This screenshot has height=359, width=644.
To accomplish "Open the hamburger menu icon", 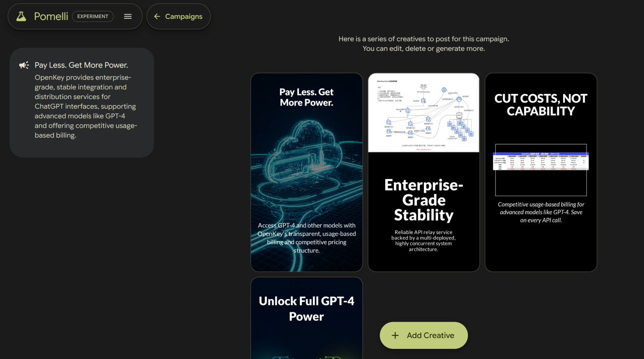I will coord(128,16).
